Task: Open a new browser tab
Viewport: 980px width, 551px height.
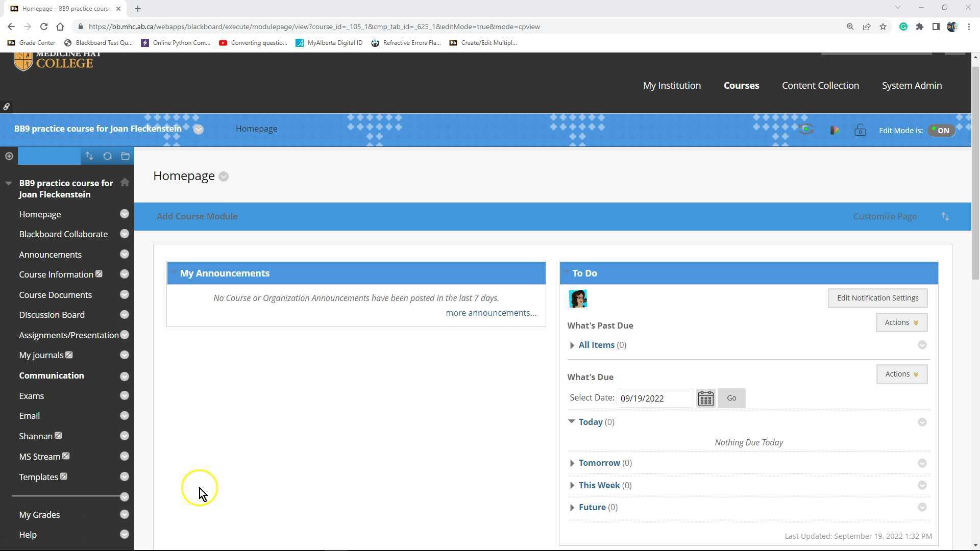Action: 138,8
